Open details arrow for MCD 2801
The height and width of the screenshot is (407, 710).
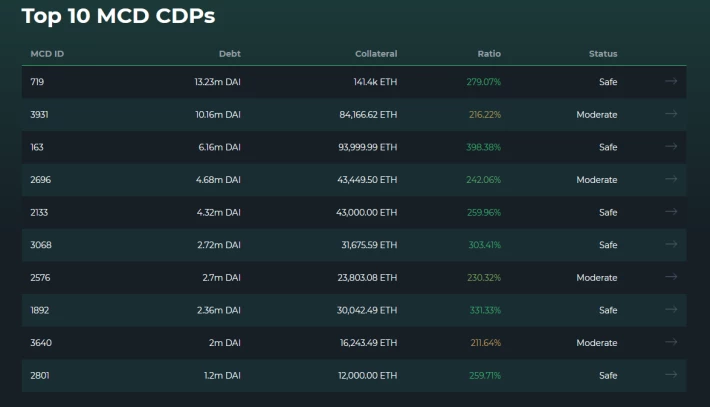[x=671, y=375]
